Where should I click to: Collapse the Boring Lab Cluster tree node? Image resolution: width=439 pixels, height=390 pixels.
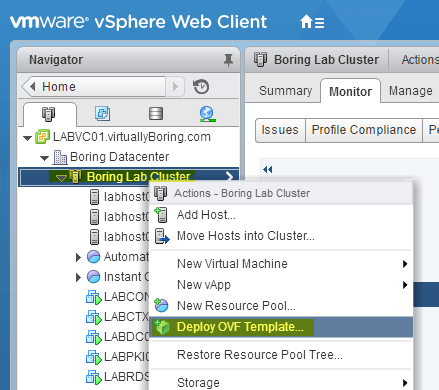point(61,178)
